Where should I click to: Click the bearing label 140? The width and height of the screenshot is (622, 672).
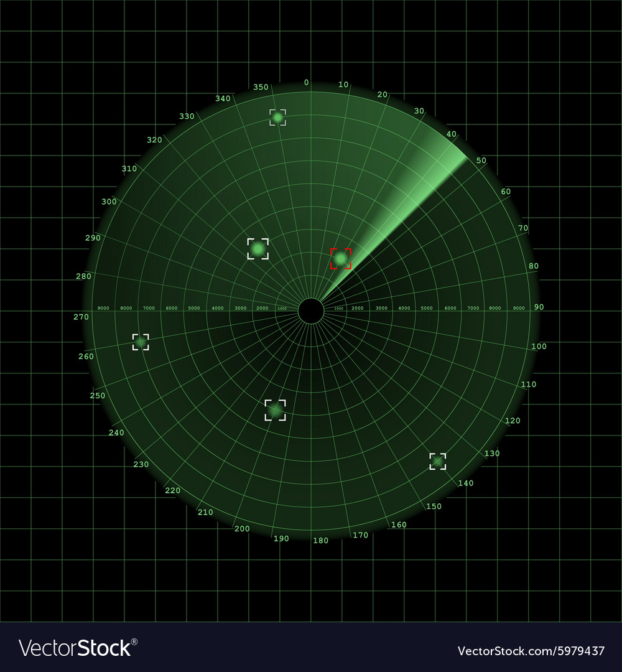[x=466, y=483]
